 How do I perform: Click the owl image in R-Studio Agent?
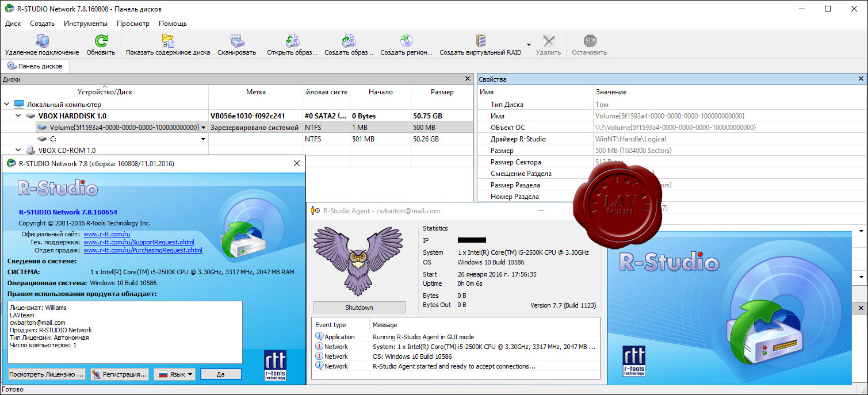tap(358, 261)
